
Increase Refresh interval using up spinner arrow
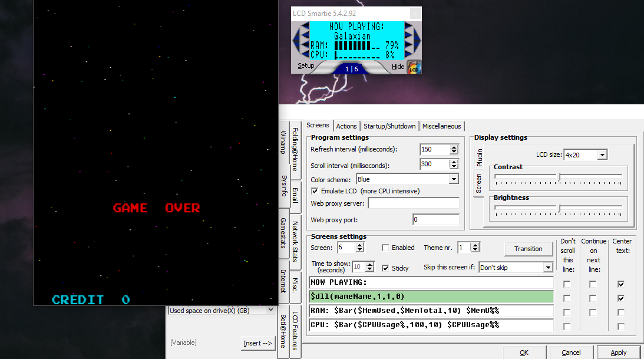coord(454,147)
